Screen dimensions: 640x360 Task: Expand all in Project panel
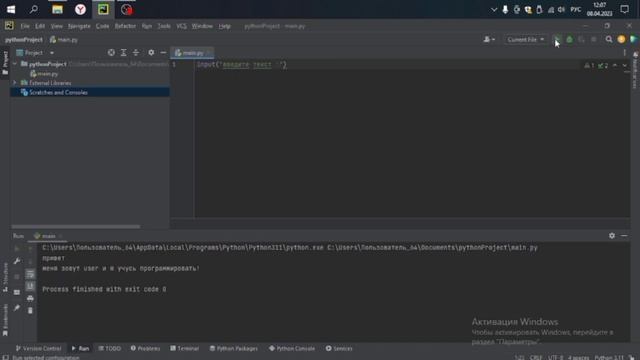pyautogui.click(x=123, y=53)
